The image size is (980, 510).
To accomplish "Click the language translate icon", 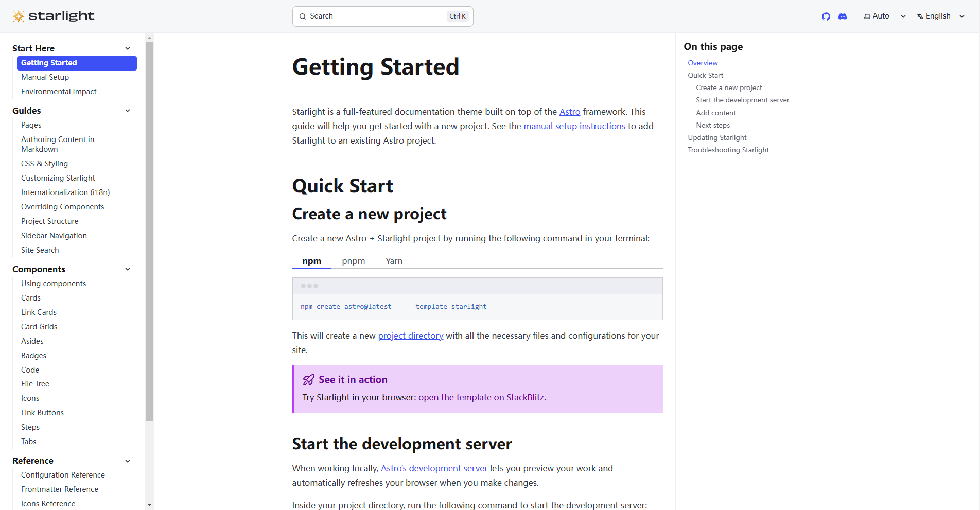I will click(x=920, y=16).
